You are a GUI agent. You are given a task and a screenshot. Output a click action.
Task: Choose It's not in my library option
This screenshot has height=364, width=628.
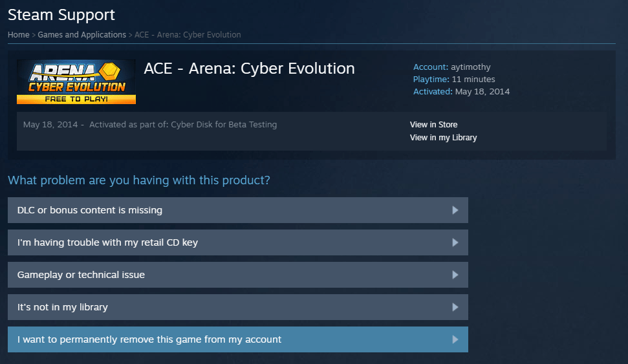(238, 307)
